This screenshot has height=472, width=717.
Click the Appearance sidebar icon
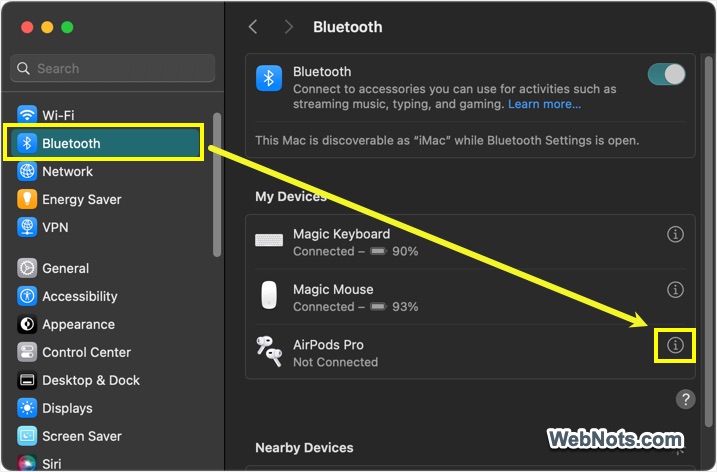click(x=27, y=324)
